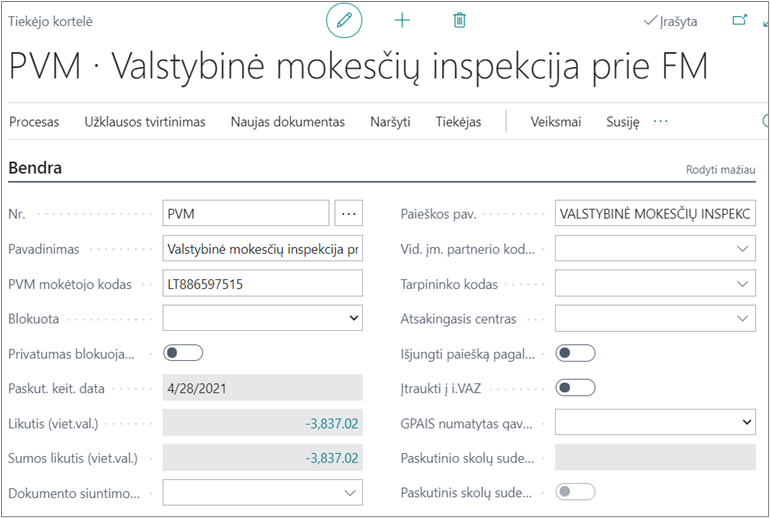770x518 pixels.
Task: Toggle Išjungti paiešką pagal switch
Action: click(x=576, y=353)
